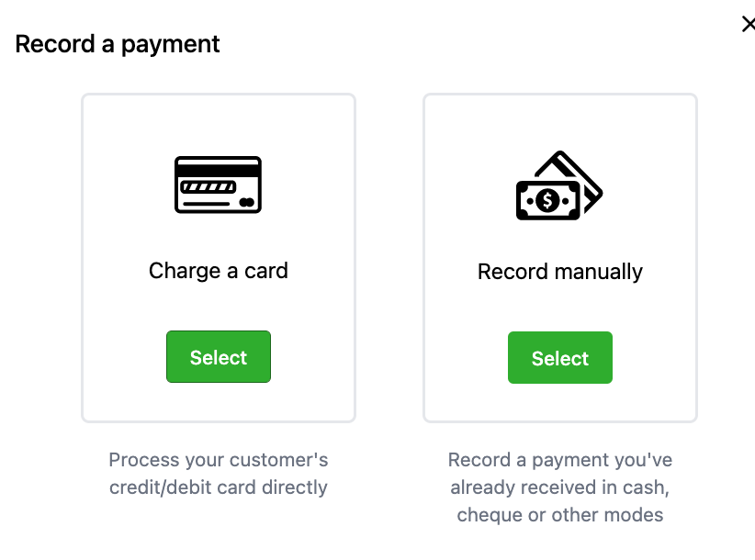This screenshot has height=560, width=755.
Task: Click the "credit/debit card directly" text line
Action: pos(219,487)
